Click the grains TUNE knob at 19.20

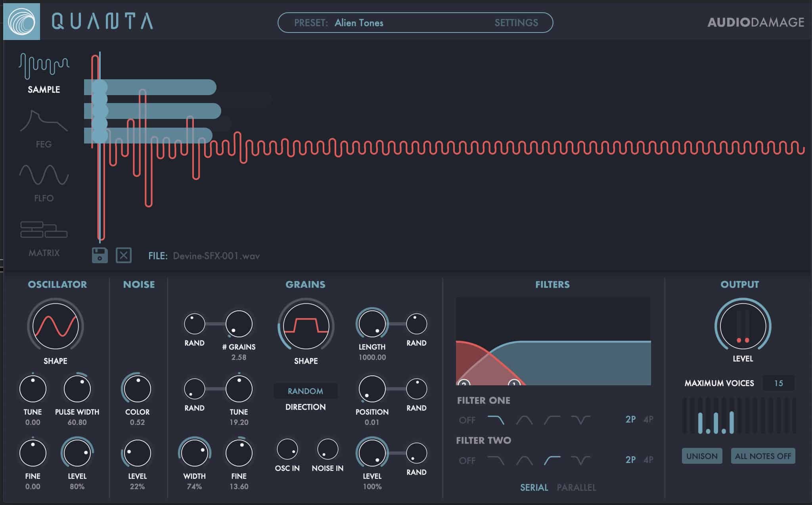pyautogui.click(x=239, y=389)
